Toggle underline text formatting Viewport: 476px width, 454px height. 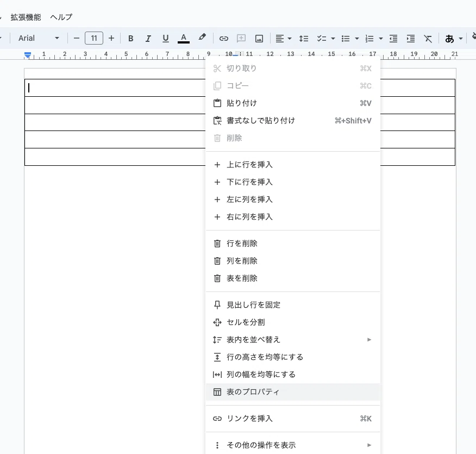[166, 38]
